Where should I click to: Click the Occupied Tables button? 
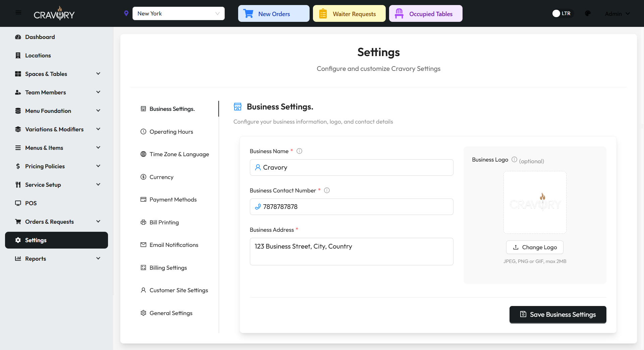point(426,13)
